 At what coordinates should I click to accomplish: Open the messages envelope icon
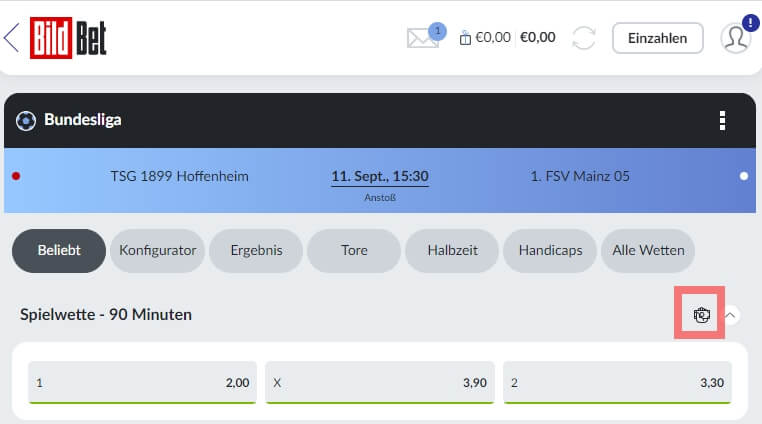click(x=422, y=38)
